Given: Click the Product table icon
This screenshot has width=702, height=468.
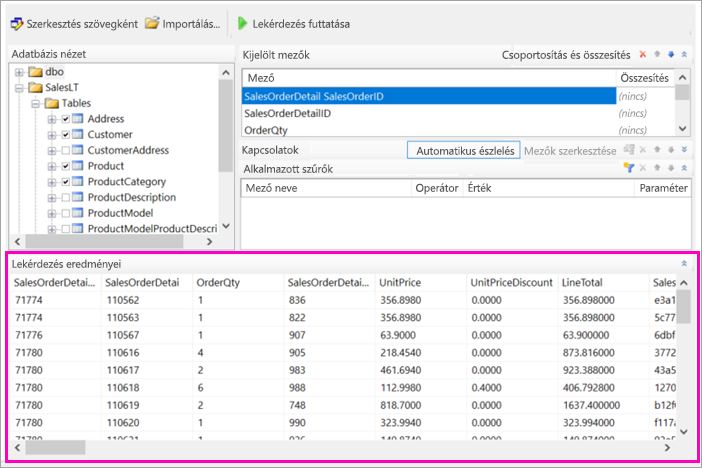Looking at the screenshot, I should tap(77, 166).
